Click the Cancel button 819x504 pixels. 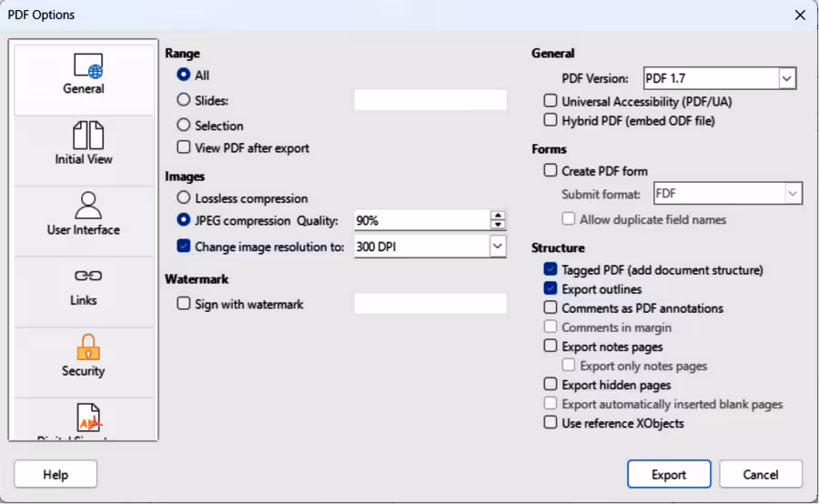(761, 474)
